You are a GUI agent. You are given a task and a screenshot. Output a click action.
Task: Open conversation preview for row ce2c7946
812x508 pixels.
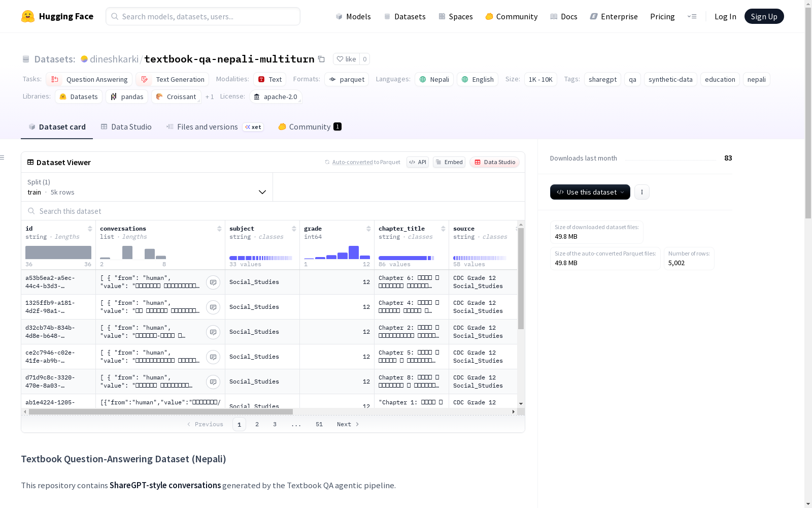(213, 357)
